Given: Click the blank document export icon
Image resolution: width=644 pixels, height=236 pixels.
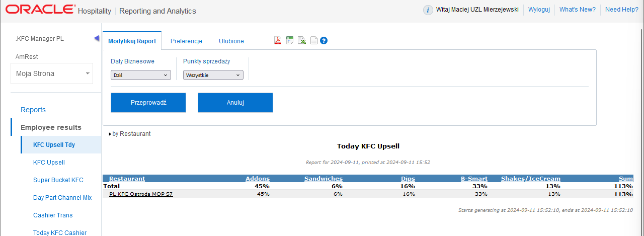Looking at the screenshot, I should click(x=313, y=41).
